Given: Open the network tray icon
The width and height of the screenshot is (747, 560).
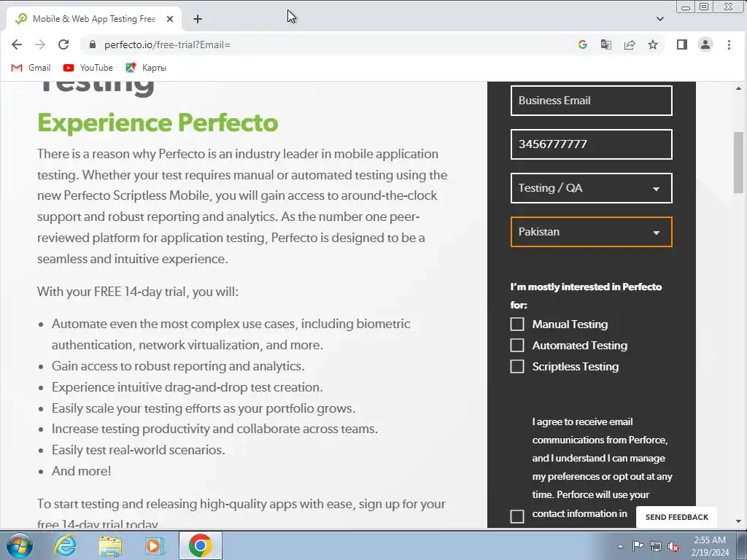Looking at the screenshot, I should [656, 546].
